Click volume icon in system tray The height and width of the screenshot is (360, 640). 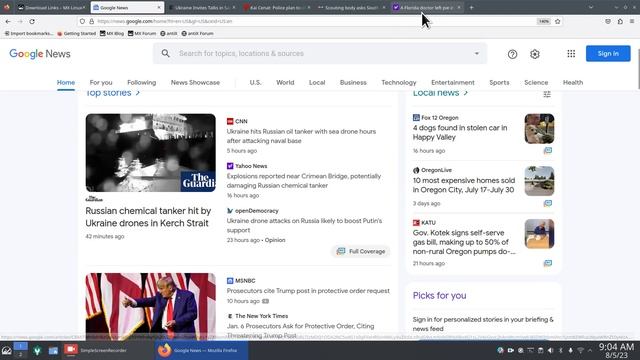tap(551, 350)
